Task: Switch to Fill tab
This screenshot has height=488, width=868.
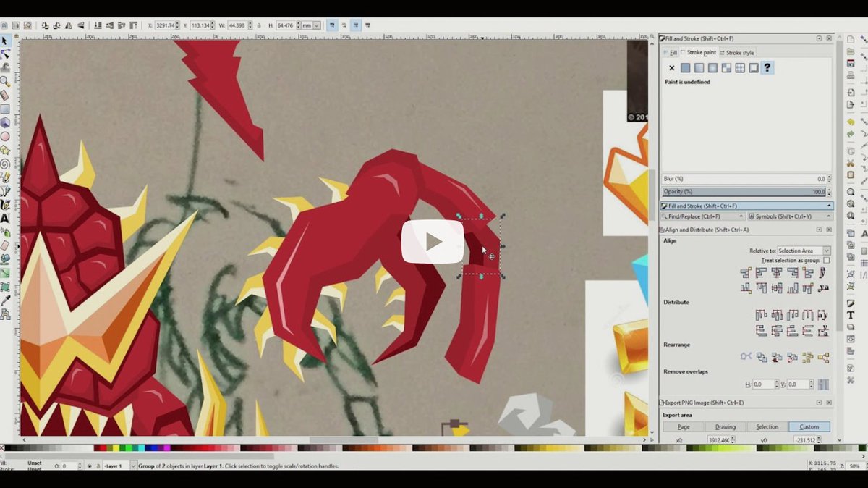Action: (x=670, y=52)
